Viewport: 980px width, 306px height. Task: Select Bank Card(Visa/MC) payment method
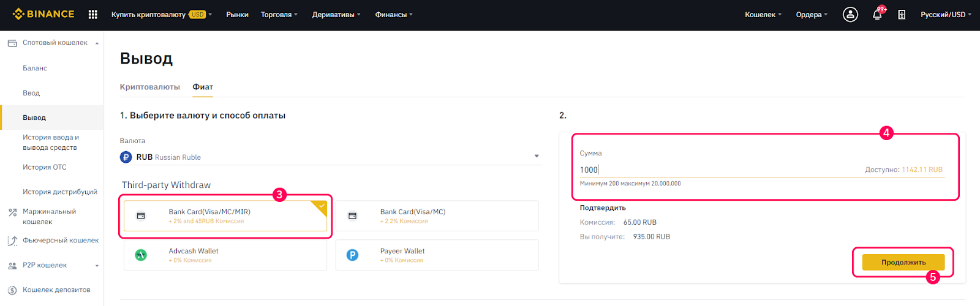[x=437, y=216]
